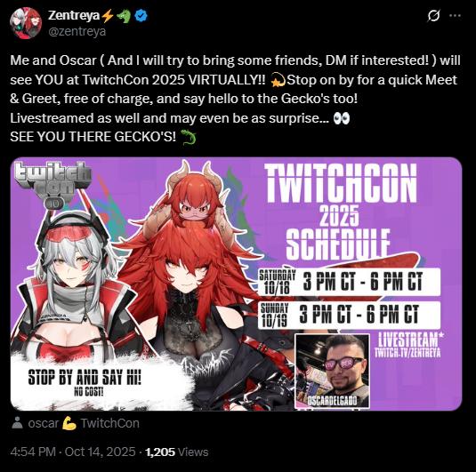Click the 4:54 PM timestamp

[x=33, y=452]
